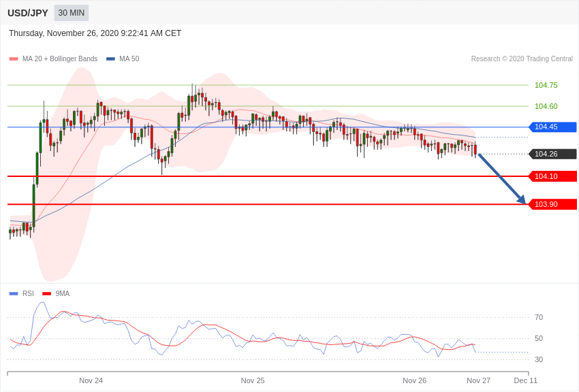
Task: Select the 104.10 red support tag
Action: [553, 176]
